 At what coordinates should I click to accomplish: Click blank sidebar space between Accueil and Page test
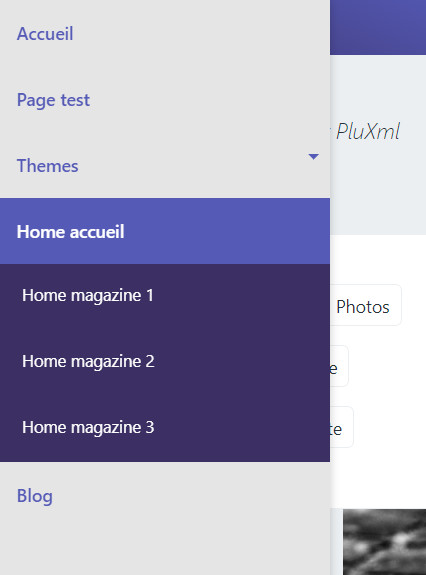click(x=165, y=67)
